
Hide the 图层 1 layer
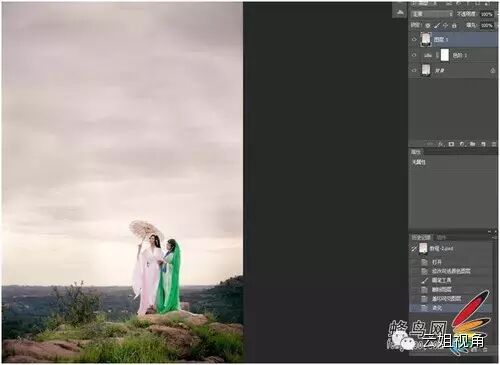pyautogui.click(x=414, y=39)
